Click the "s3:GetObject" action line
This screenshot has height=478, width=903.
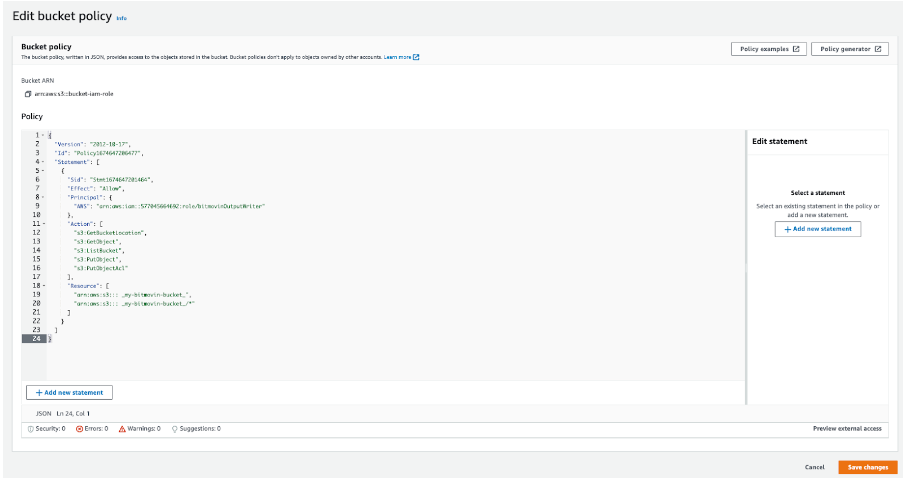pyautogui.click(x=97, y=242)
